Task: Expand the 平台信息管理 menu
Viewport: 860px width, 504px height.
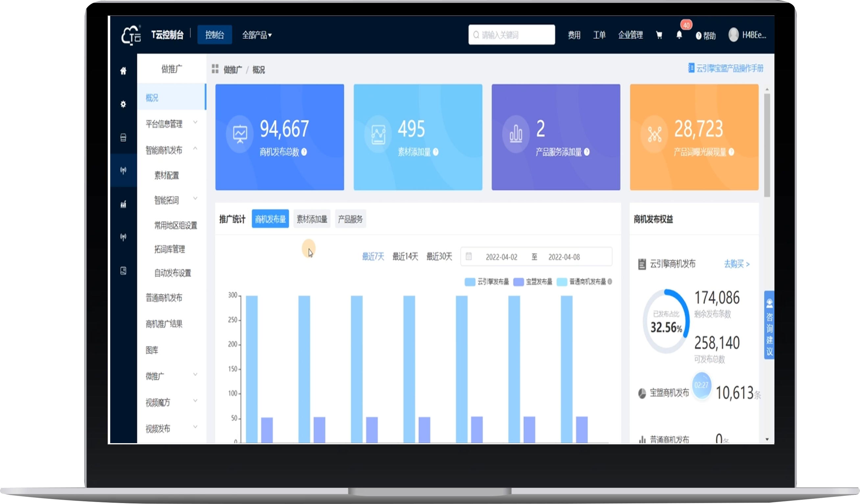Action: pos(172,123)
